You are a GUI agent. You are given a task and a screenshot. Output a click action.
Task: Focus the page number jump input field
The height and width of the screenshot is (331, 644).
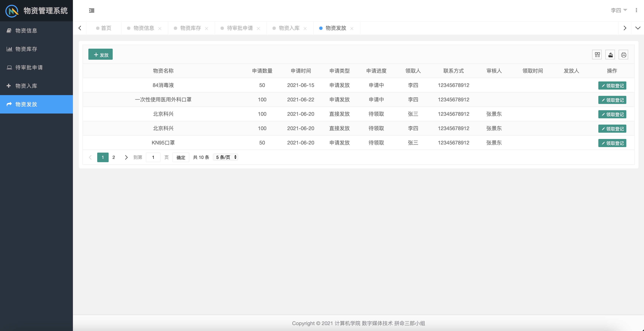pos(153,157)
